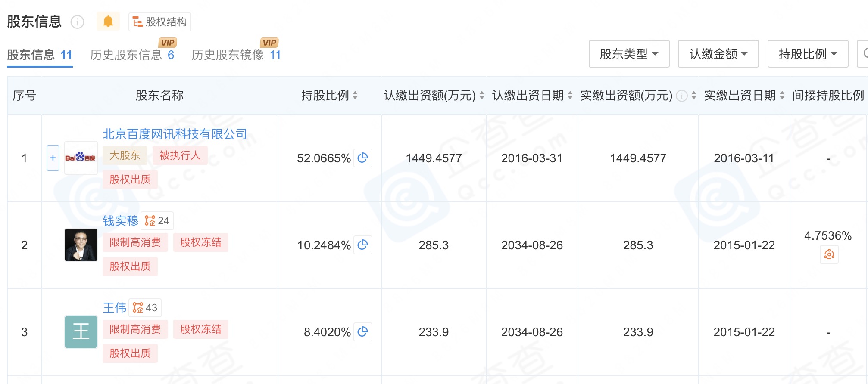The height and width of the screenshot is (384, 868).
Task: Click the orange bell notification icon
Action: pyautogui.click(x=108, y=21)
